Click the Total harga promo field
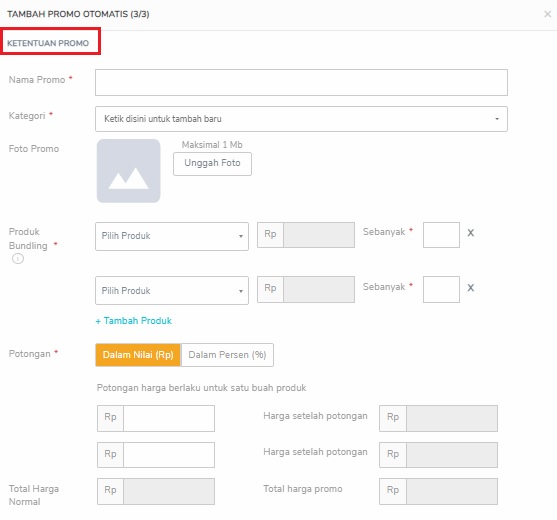This screenshot has height=520, width=557. [451, 492]
